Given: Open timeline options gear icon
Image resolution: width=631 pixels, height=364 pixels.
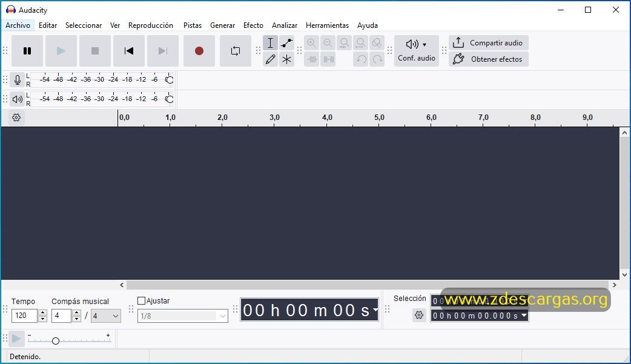Looking at the screenshot, I should click(16, 117).
